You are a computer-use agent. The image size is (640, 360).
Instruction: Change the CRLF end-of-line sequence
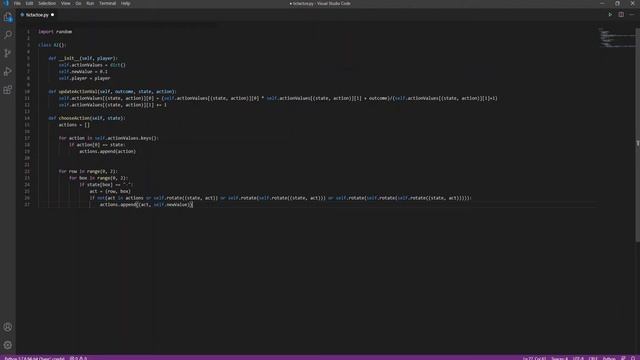[593, 358]
